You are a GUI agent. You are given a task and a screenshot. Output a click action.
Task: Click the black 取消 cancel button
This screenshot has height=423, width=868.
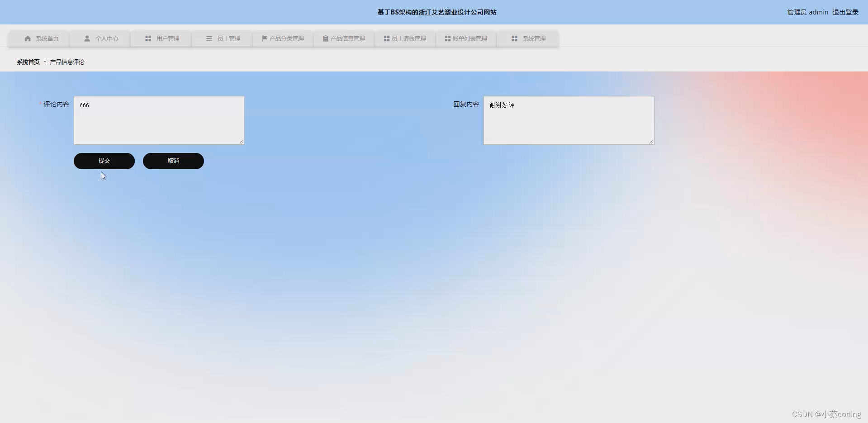tap(173, 161)
